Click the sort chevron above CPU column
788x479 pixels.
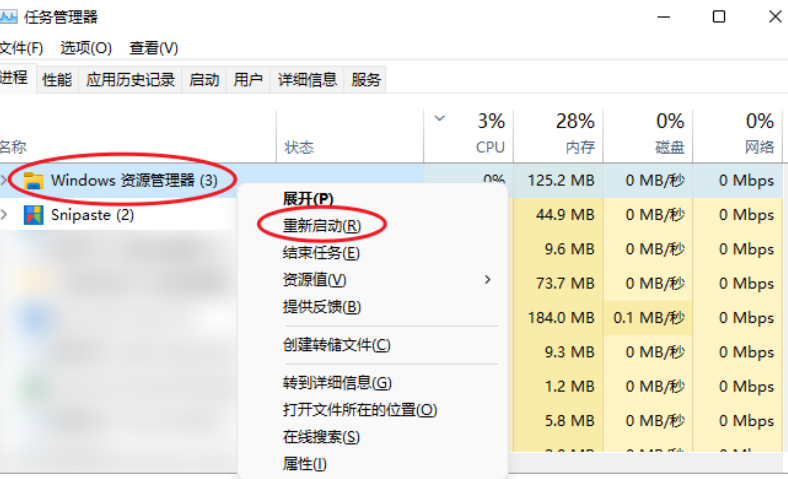(440, 119)
